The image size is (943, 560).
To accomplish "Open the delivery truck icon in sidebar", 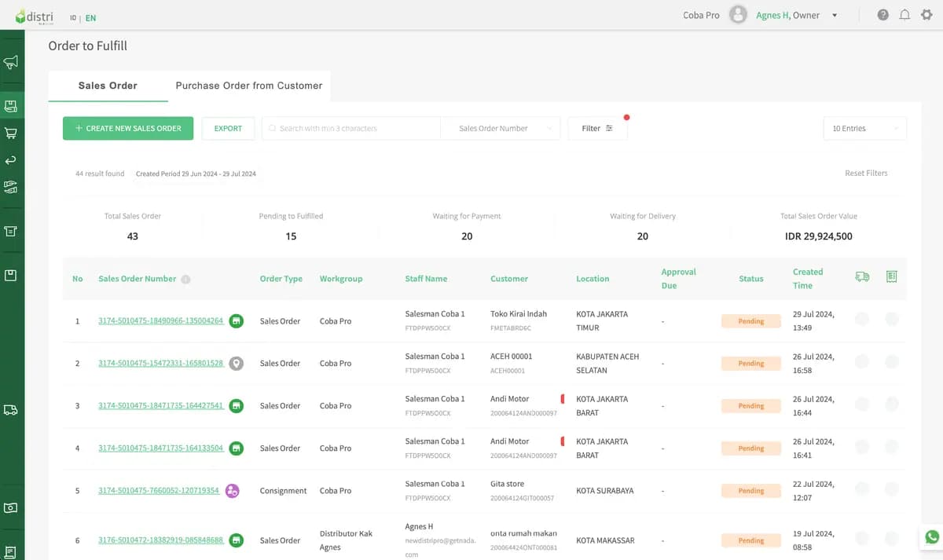I will pos(11,410).
